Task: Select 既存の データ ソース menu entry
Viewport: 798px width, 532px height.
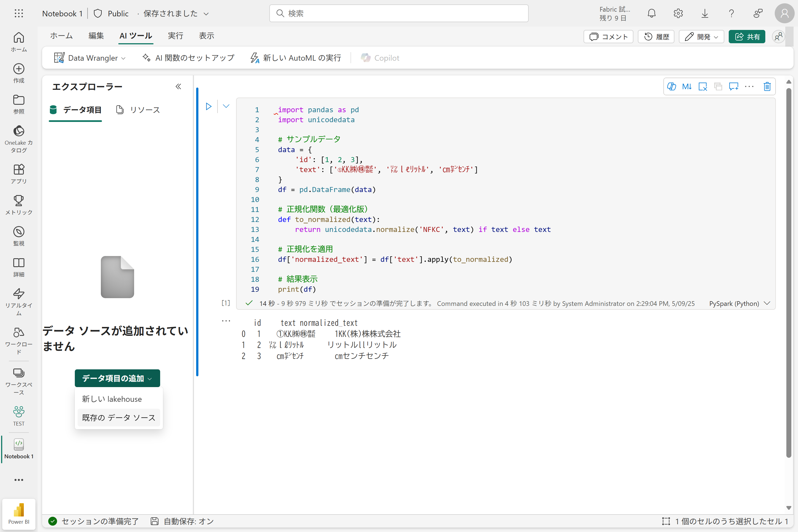Action: pos(118,418)
